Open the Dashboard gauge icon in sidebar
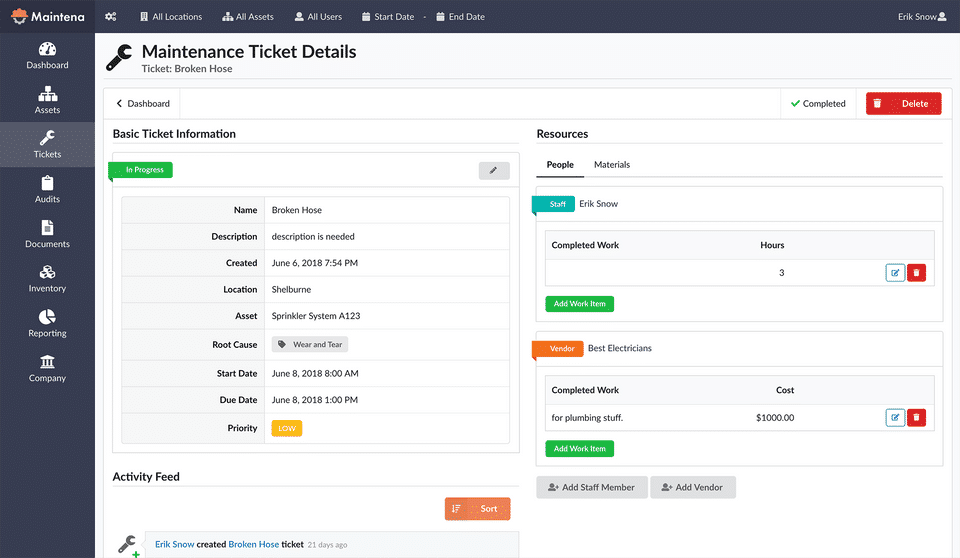 click(x=47, y=49)
